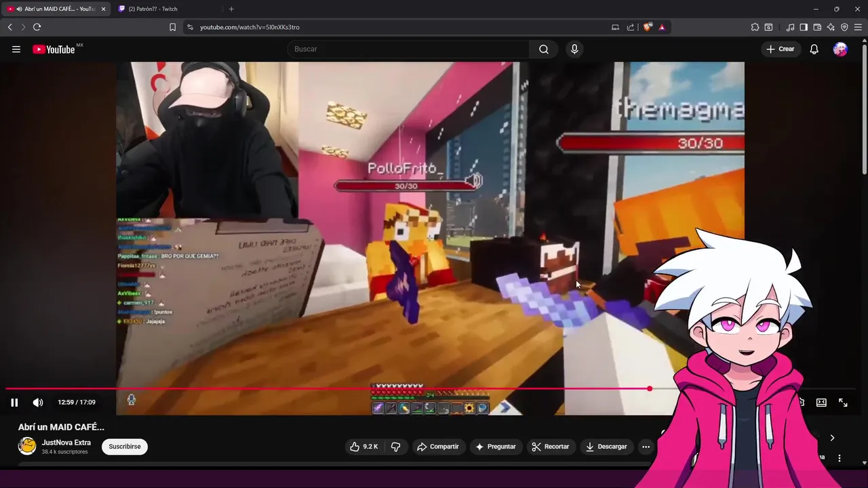868x488 pixels.
Task: Mute the video volume
Action: click(38, 403)
